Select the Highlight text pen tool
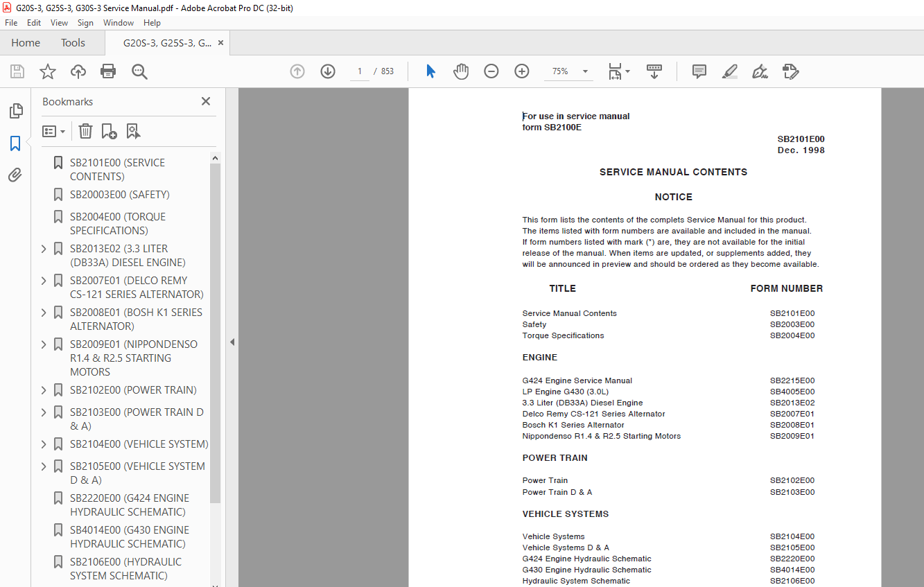This screenshot has height=587, width=924. coord(729,71)
